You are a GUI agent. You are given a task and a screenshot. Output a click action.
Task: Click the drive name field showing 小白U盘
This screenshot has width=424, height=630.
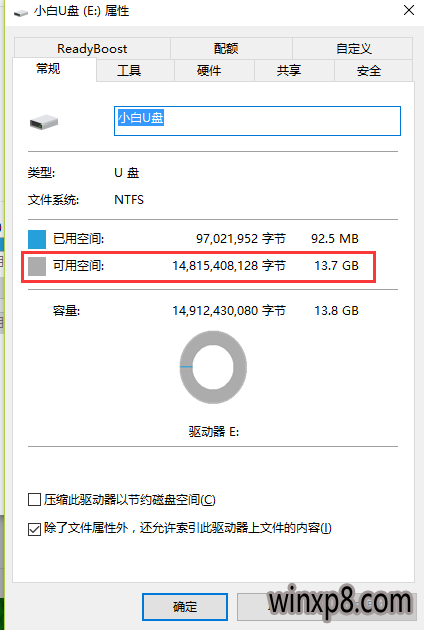pyautogui.click(x=257, y=121)
